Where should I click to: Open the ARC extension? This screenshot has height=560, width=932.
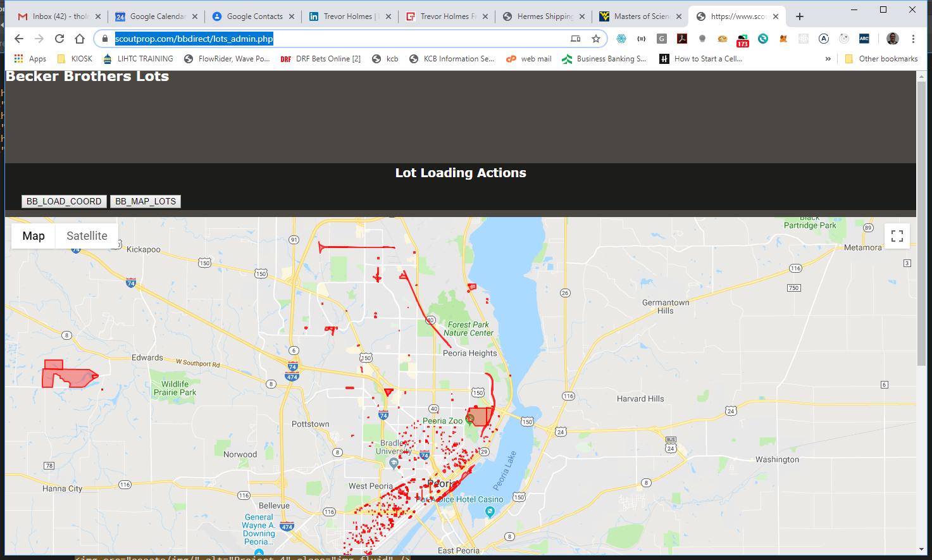pos(864,39)
